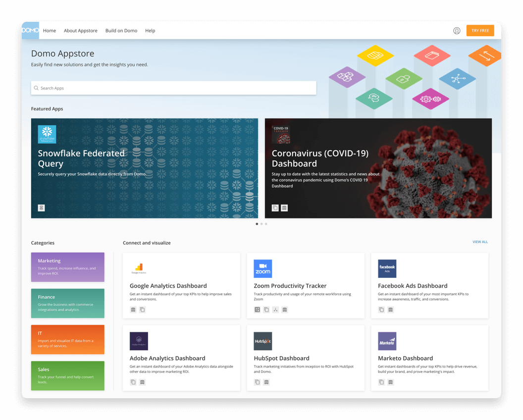Open the Help menu item
Viewport: 523px width, 420px height.
[x=150, y=31]
